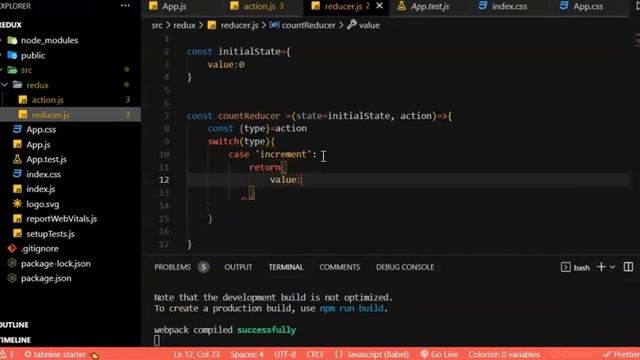
Task: Select reducer.js in the explorer tree
Action: (x=51, y=115)
